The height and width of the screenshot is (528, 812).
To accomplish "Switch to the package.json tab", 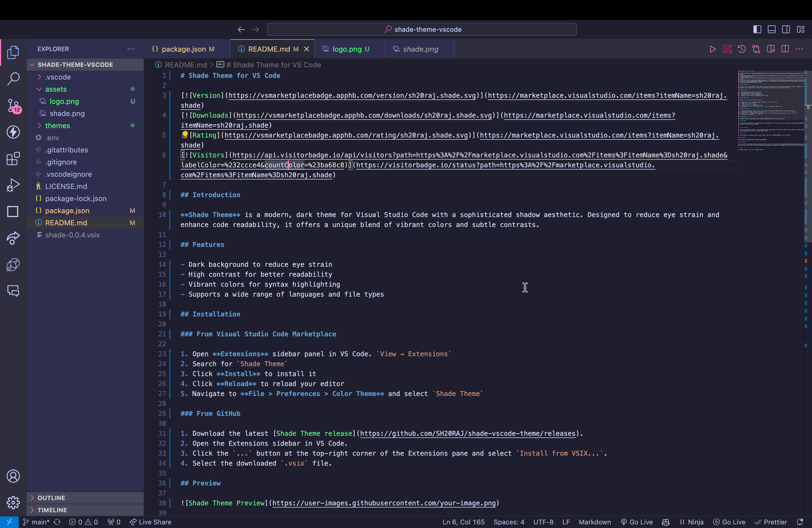I will click(184, 49).
